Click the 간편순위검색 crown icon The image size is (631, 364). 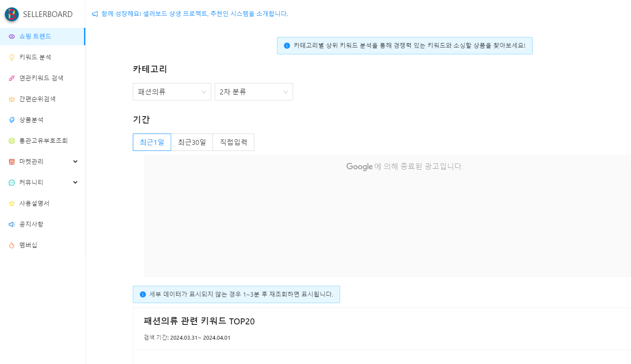tap(11, 99)
